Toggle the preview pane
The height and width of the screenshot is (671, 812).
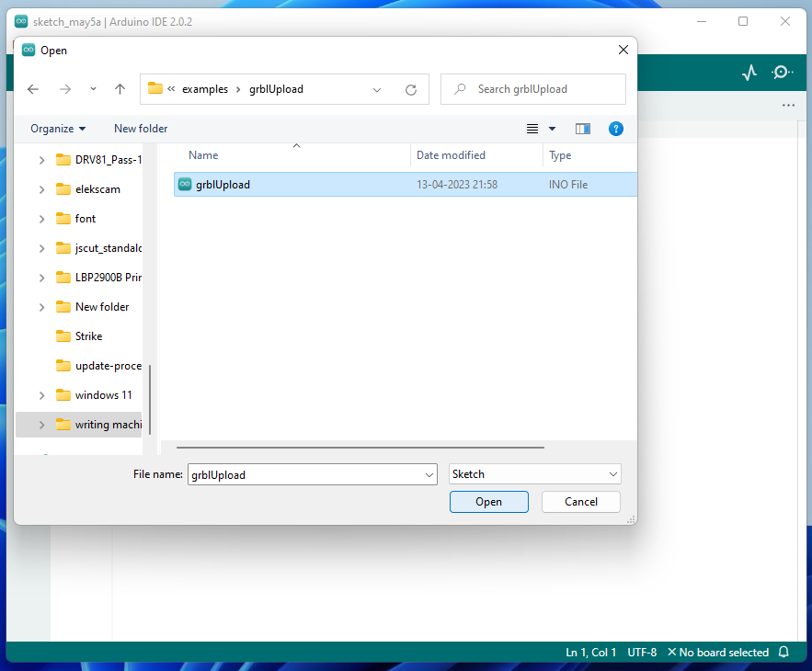pos(582,129)
